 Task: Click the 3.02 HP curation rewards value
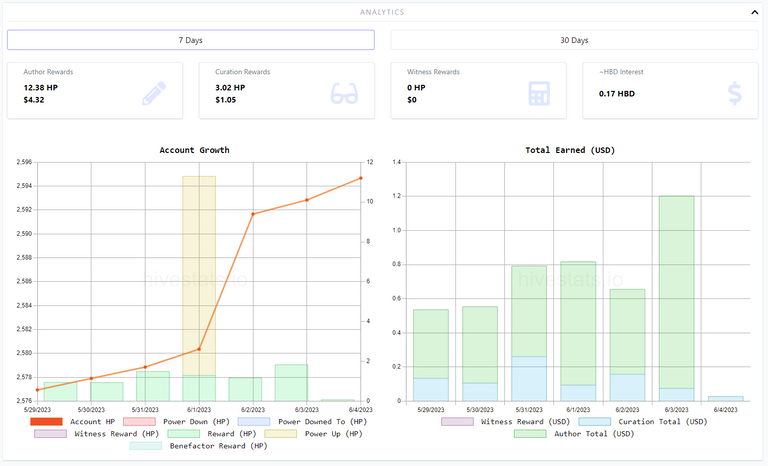click(x=230, y=88)
